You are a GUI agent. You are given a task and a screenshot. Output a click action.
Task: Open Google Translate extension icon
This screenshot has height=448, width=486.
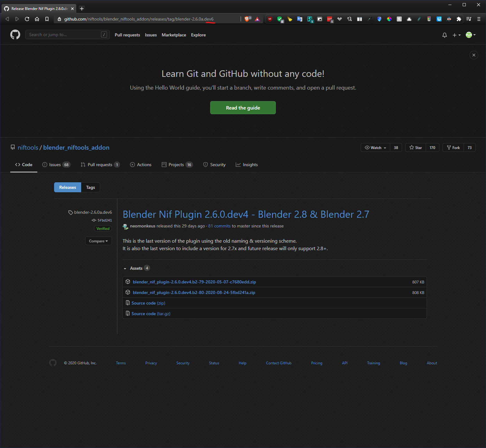tap(300, 19)
